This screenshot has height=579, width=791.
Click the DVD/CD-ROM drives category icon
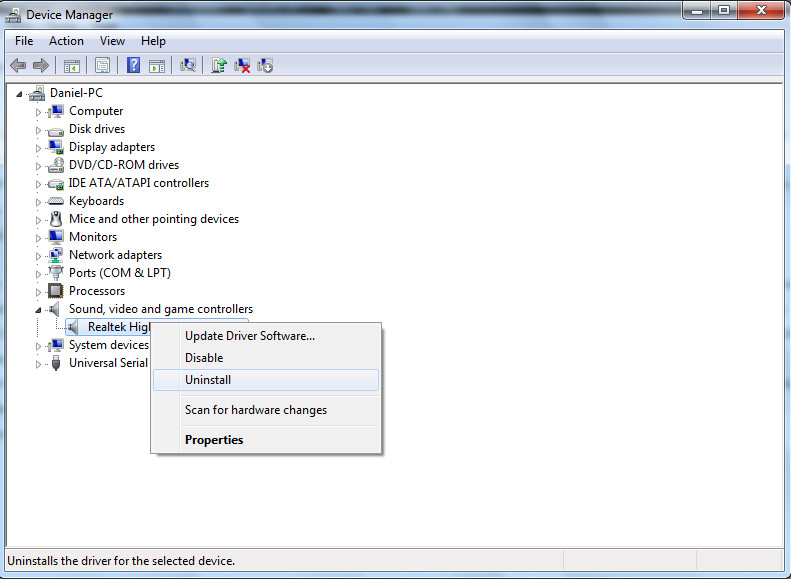[x=56, y=165]
